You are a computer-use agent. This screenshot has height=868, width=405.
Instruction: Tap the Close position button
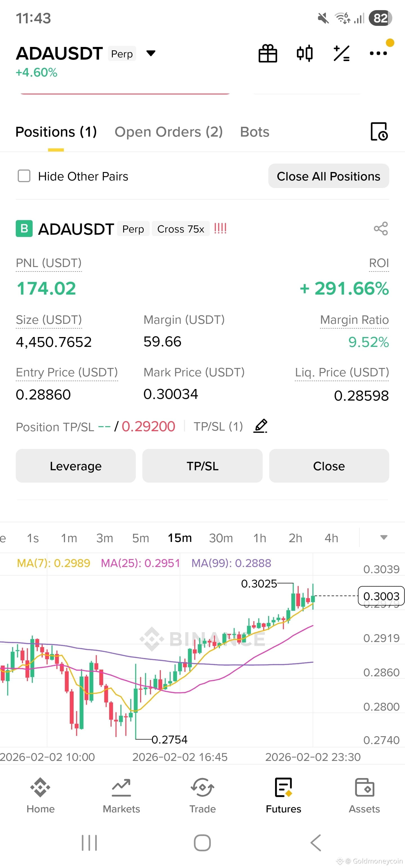(x=329, y=466)
